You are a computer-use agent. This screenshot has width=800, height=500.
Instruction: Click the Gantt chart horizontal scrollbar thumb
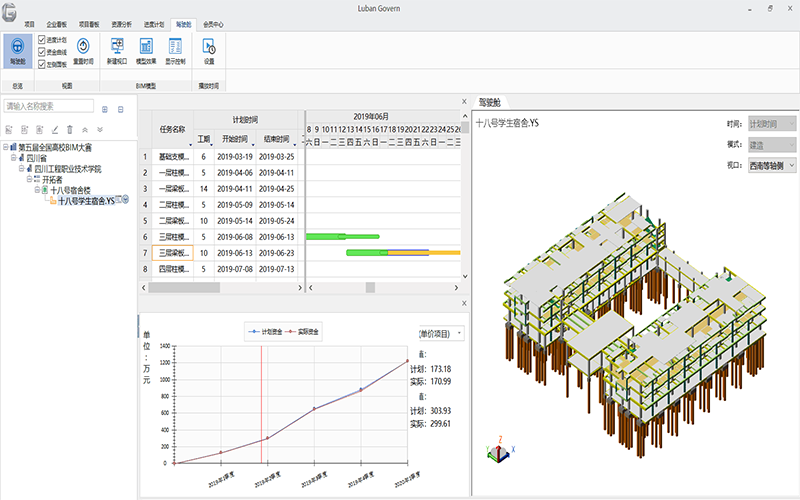coord(370,288)
